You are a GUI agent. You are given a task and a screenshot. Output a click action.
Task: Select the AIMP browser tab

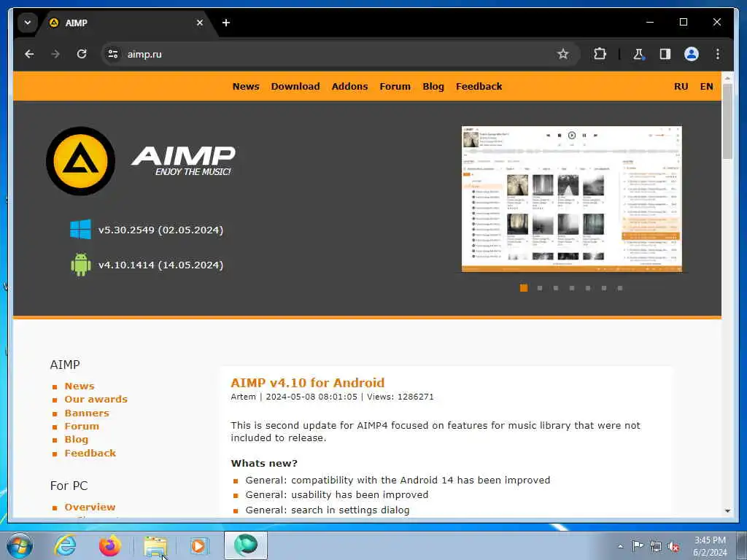(x=126, y=23)
